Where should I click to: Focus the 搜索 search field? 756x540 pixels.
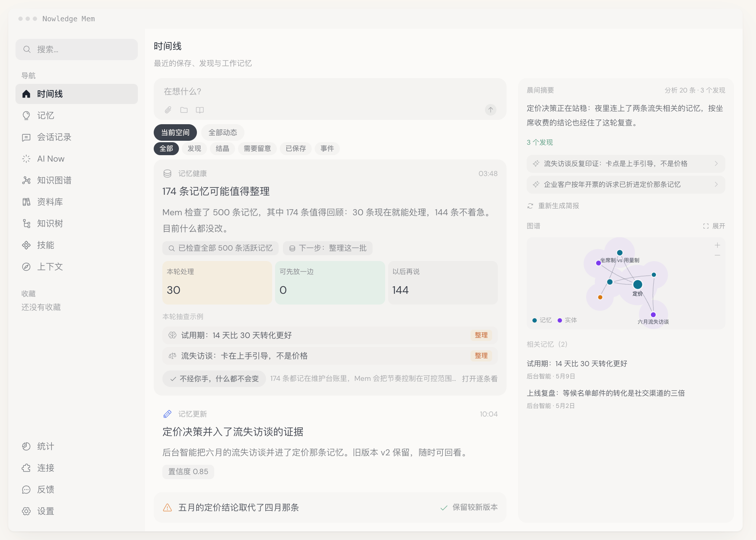76,49
